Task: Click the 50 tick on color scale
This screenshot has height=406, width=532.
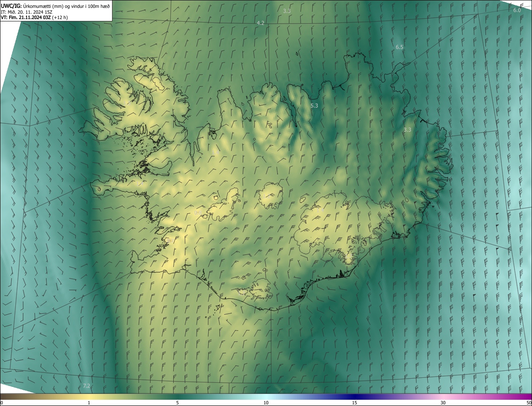Action: [529, 403]
